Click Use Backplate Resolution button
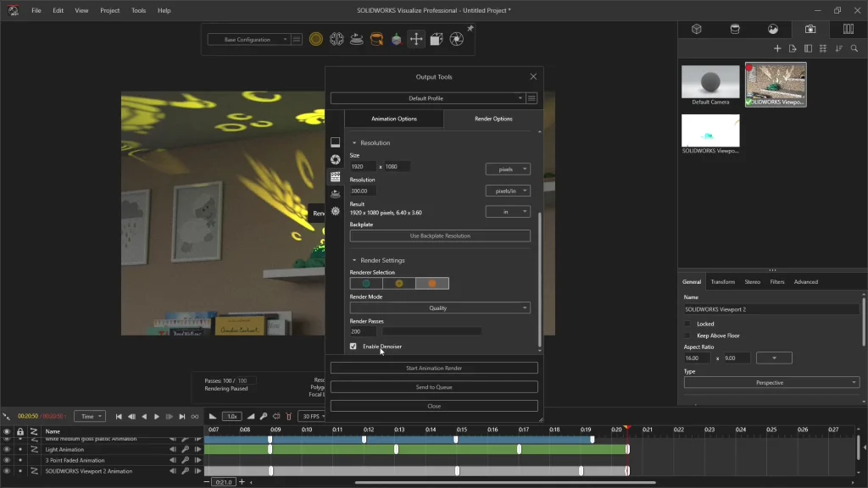 439,236
